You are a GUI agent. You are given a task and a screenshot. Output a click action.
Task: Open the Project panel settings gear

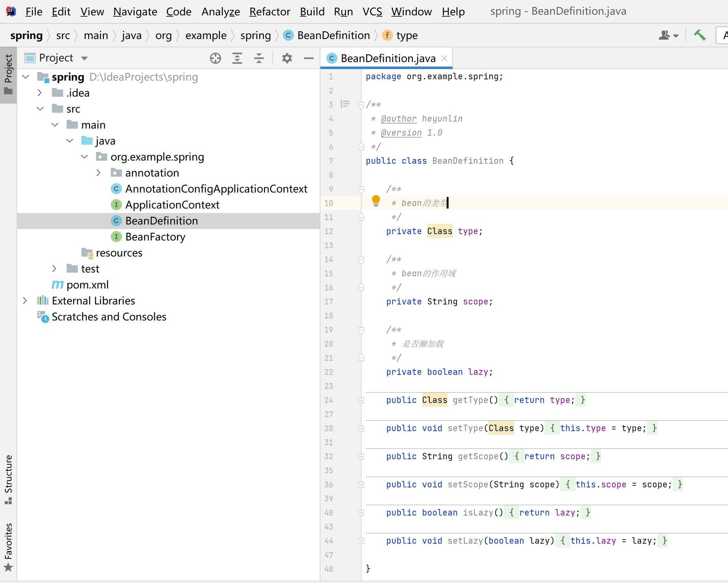pos(287,58)
